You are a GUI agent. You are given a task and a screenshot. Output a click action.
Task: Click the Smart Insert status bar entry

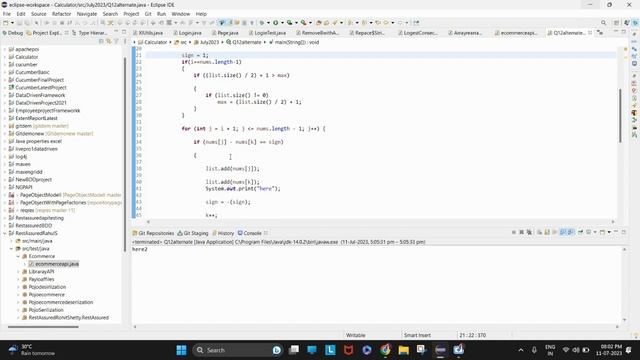click(417, 335)
